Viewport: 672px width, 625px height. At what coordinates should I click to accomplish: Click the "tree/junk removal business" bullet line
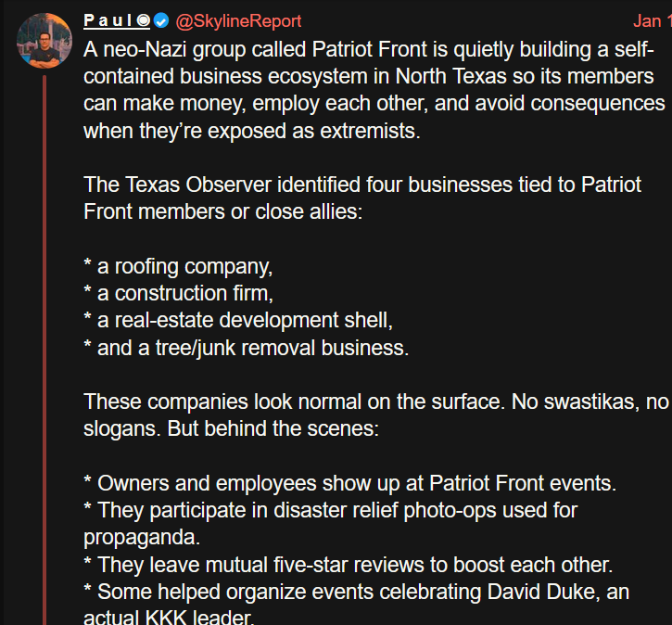click(x=246, y=349)
